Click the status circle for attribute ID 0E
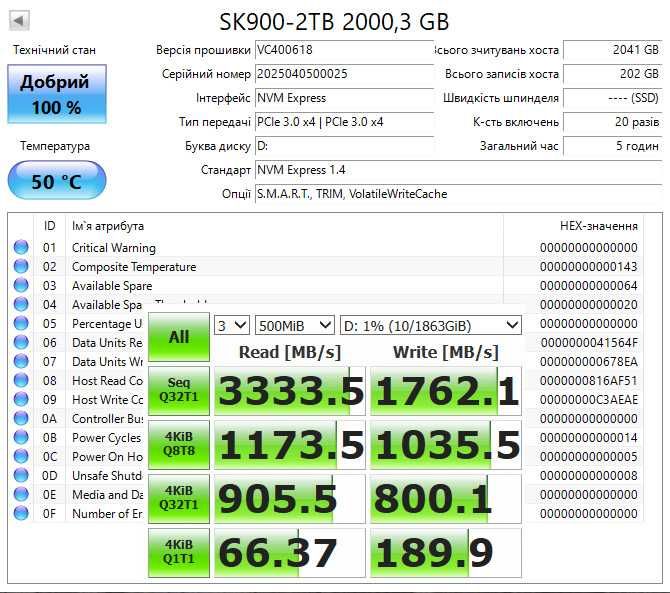The width and height of the screenshot is (670, 593). tap(21, 494)
